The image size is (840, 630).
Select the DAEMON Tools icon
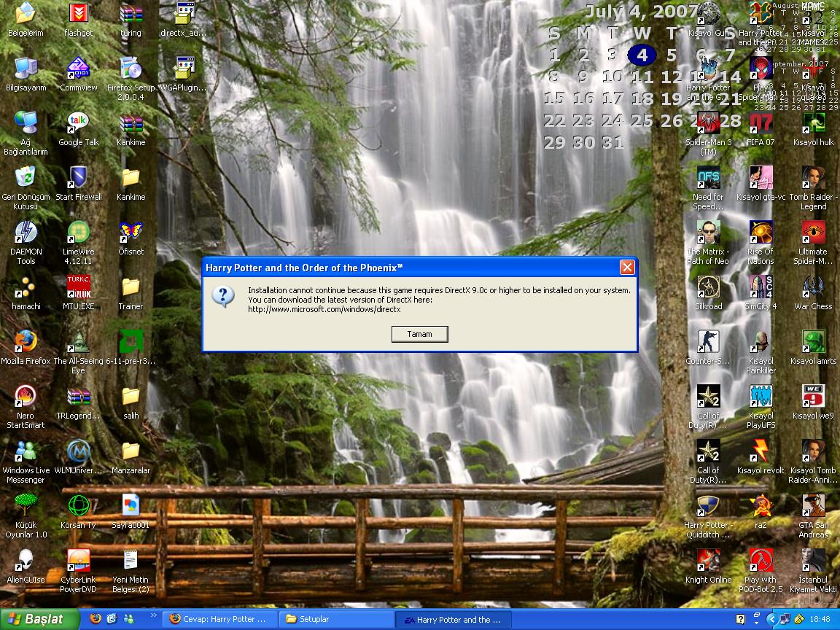point(26,243)
